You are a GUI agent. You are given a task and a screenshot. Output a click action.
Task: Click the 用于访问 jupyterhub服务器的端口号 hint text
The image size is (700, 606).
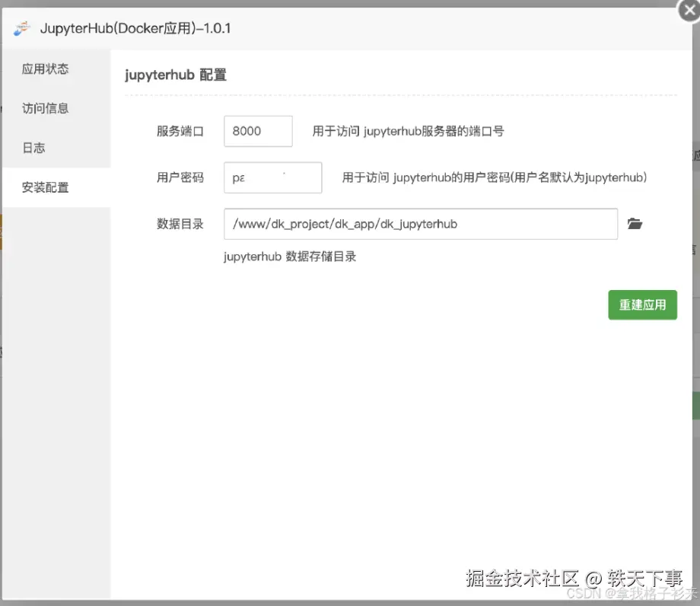[408, 131]
